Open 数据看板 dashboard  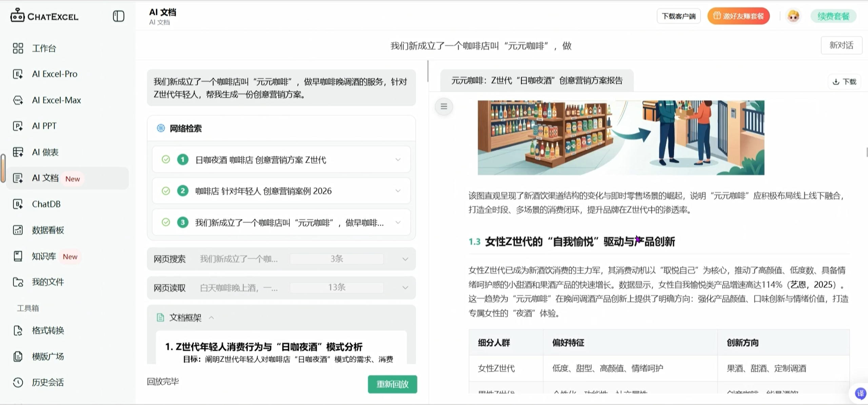[48, 230]
